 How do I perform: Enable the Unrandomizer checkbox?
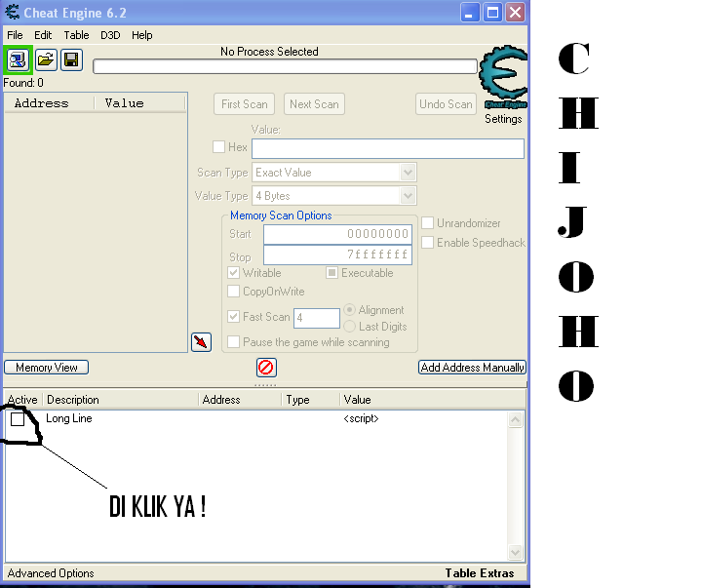[x=428, y=223]
